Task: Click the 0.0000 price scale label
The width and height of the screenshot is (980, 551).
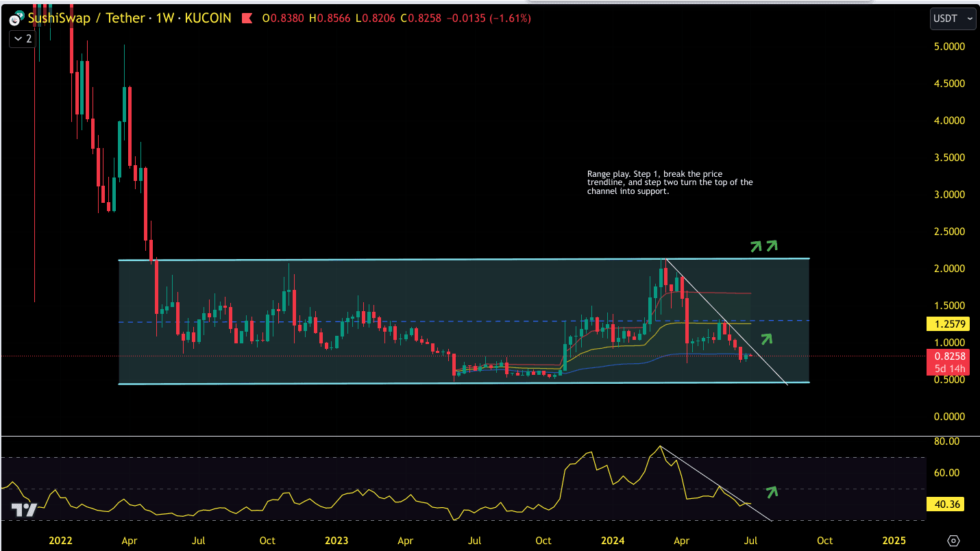Action: pos(948,417)
